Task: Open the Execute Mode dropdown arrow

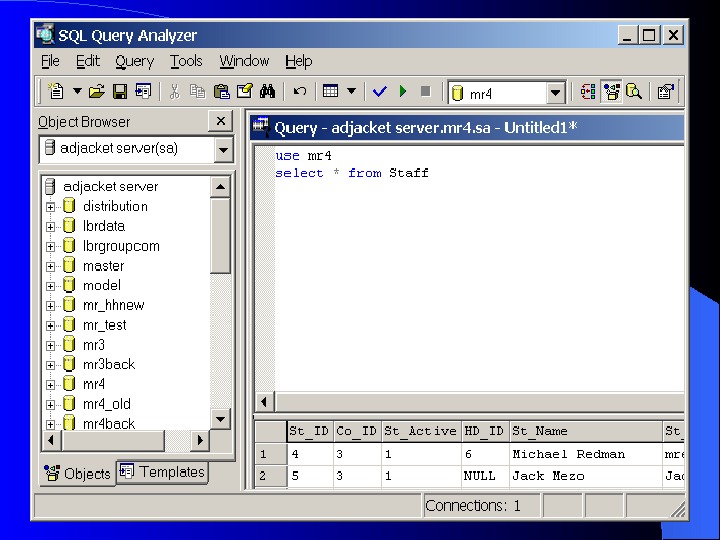Action: point(351,91)
